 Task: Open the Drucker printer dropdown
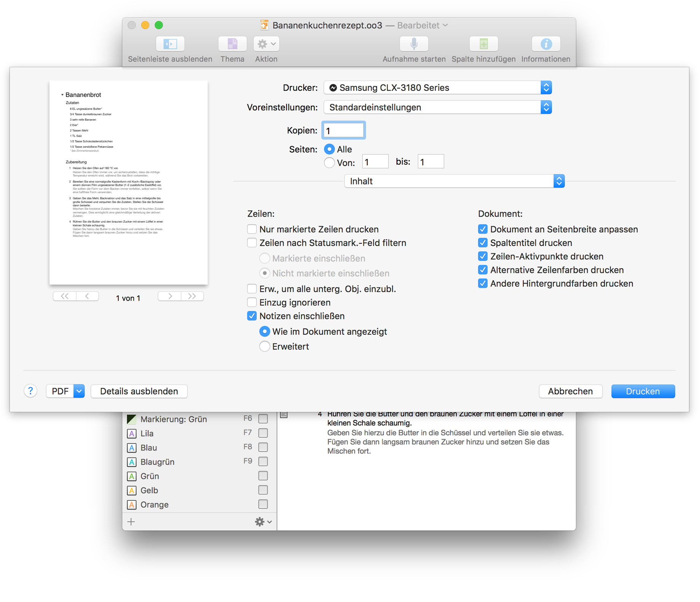[437, 88]
